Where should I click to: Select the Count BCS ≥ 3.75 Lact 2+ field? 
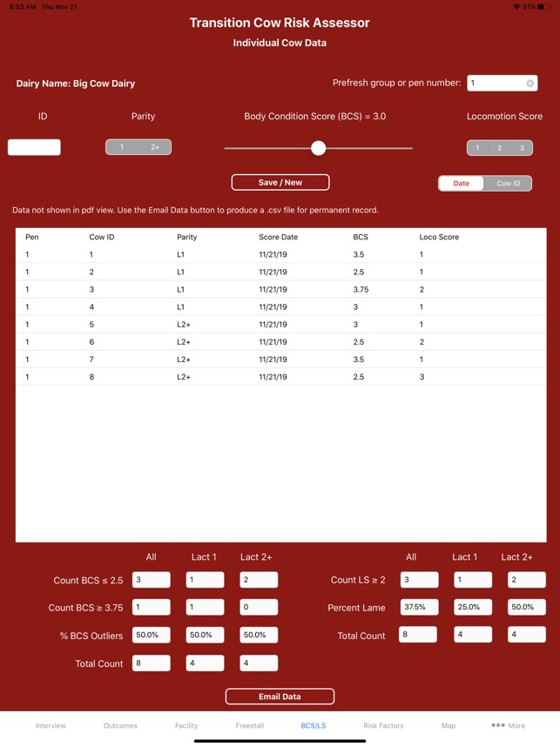click(x=259, y=607)
